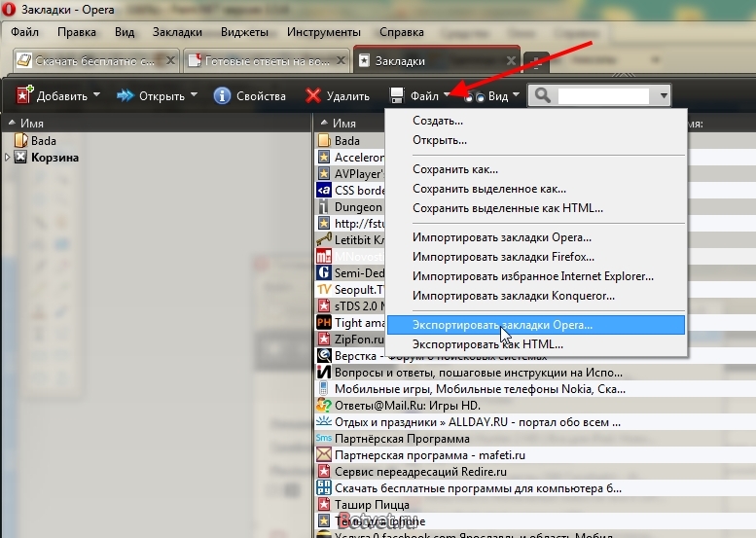Click inside the bookmarks search field
The height and width of the screenshot is (538, 756).
[603, 95]
